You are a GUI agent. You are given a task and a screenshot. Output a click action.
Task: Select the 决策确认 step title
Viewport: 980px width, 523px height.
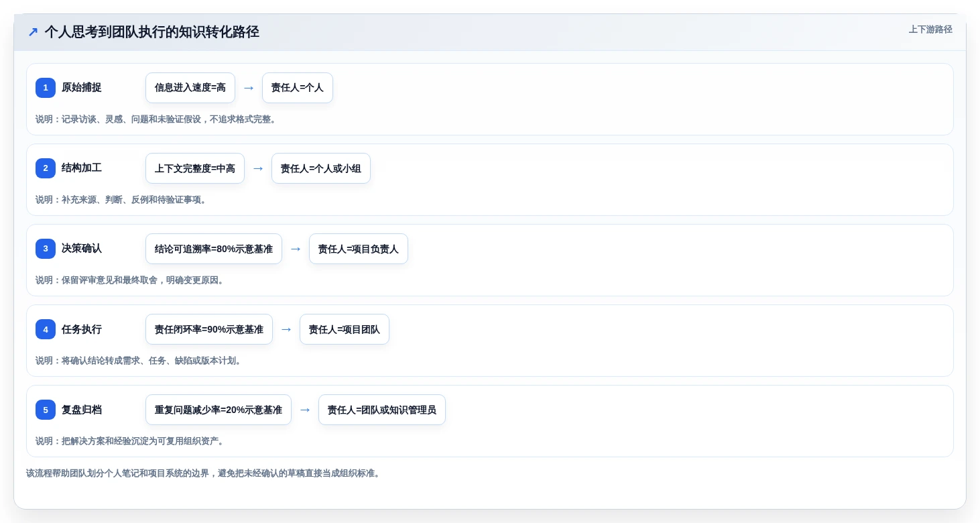click(x=82, y=249)
